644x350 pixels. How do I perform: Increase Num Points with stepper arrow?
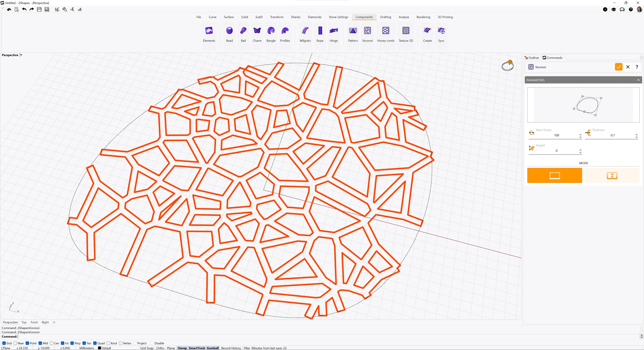pos(580,134)
